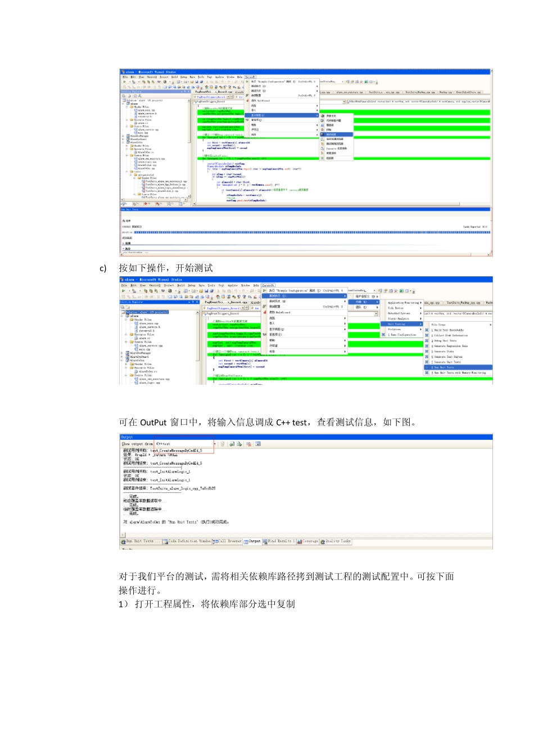Click output line containing 'TestSuite_alarm_logic_cpp'

pyautogui.click(x=169, y=488)
